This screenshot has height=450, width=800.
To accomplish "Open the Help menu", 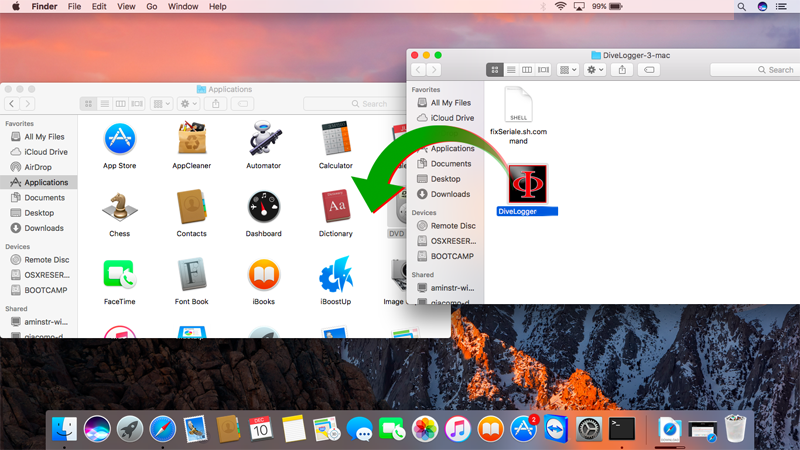I will click(x=217, y=7).
